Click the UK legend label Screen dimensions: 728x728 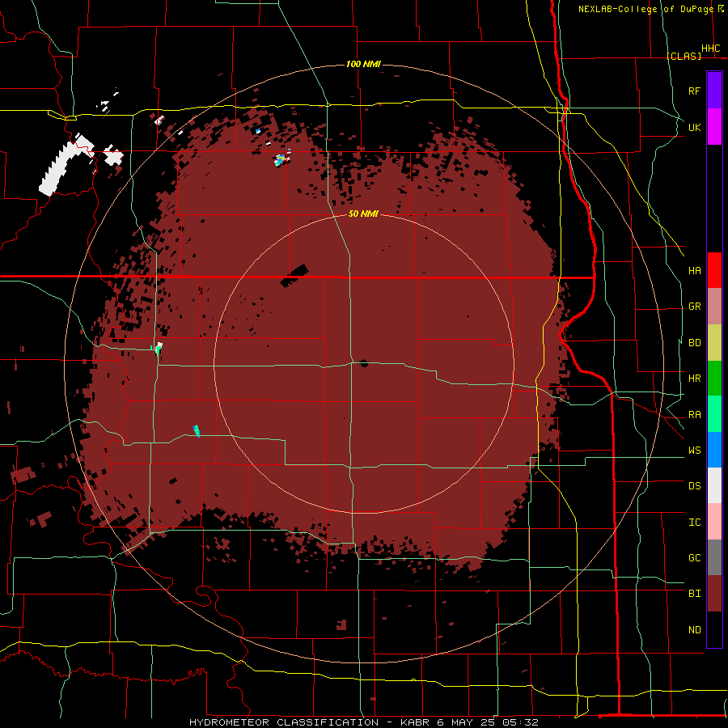click(x=694, y=127)
